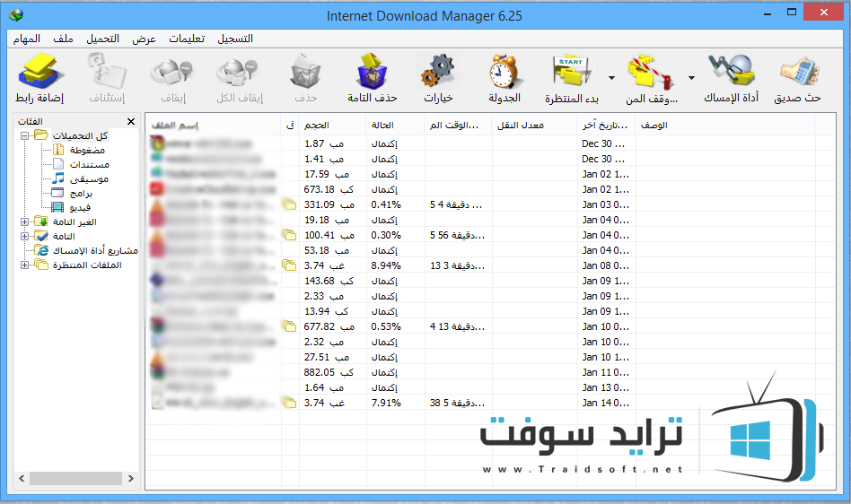
Task: Click the Delete (حذف) toolbar icon
Action: pos(305,72)
